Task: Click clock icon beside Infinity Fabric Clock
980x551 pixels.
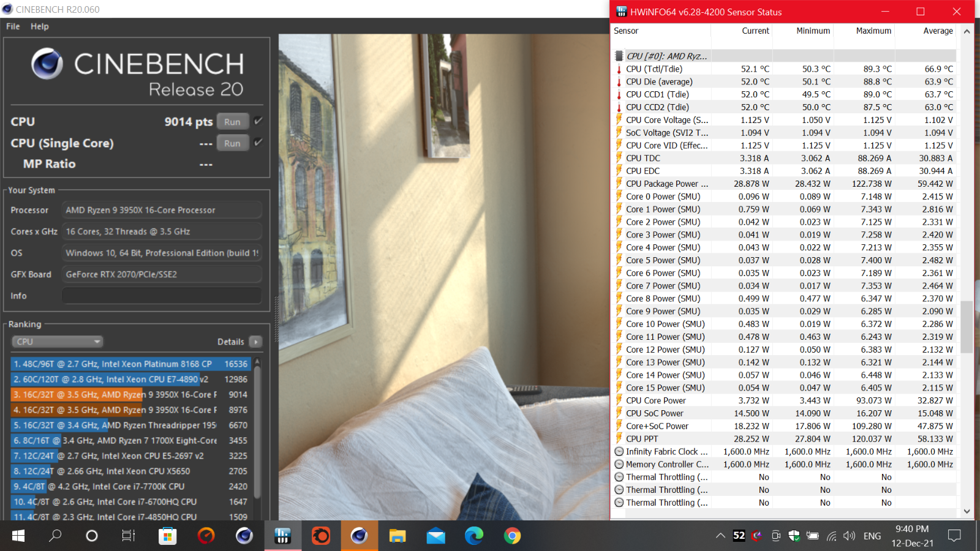Action: pos(619,451)
